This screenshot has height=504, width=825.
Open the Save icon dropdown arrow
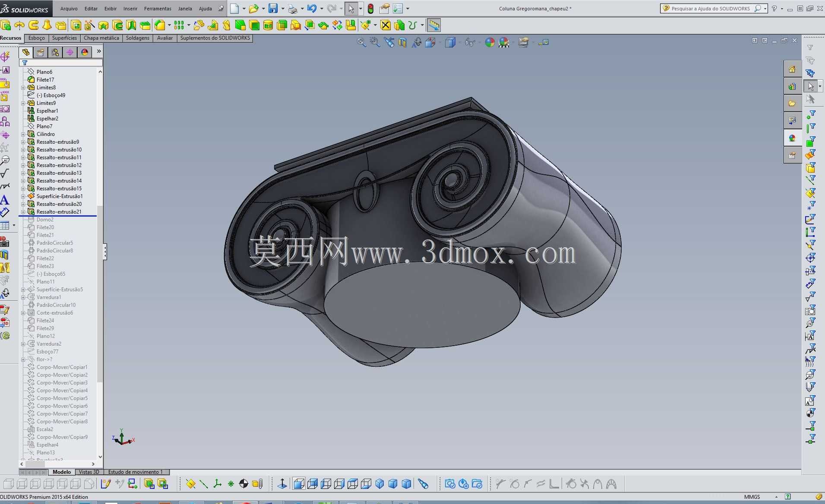tap(282, 9)
